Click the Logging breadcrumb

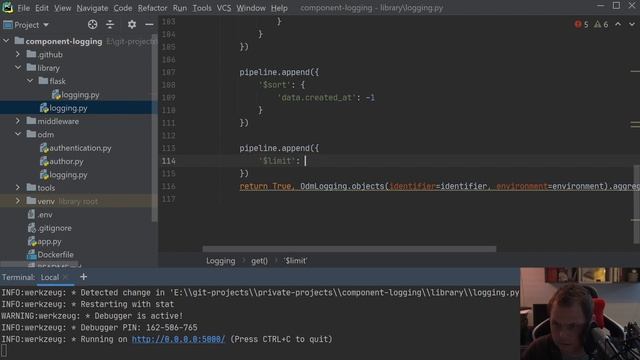(x=220, y=261)
